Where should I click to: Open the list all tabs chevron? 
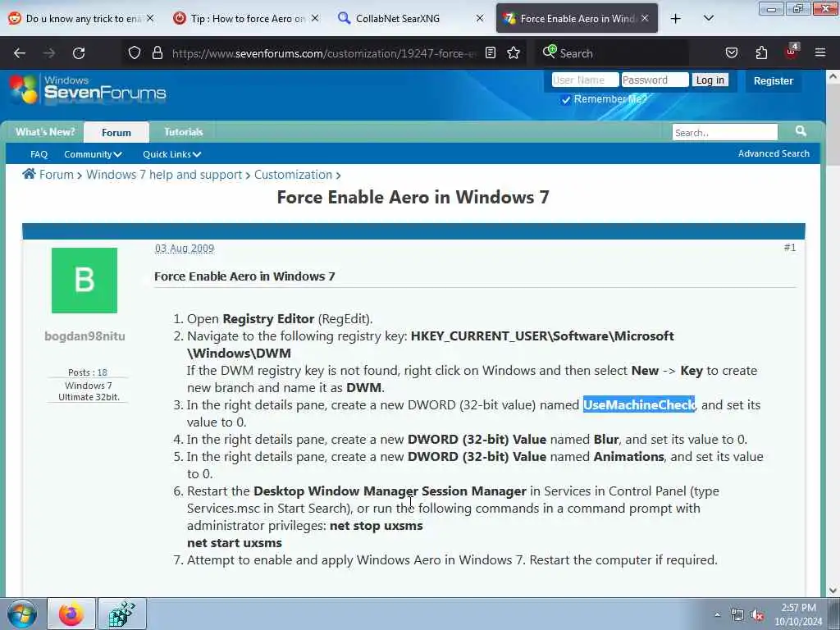(x=708, y=19)
